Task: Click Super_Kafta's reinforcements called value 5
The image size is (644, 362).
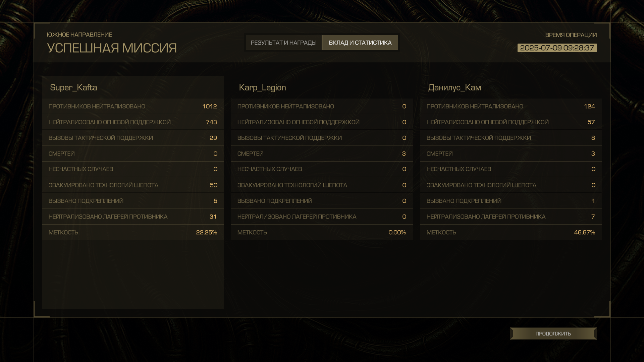Action: (215, 201)
